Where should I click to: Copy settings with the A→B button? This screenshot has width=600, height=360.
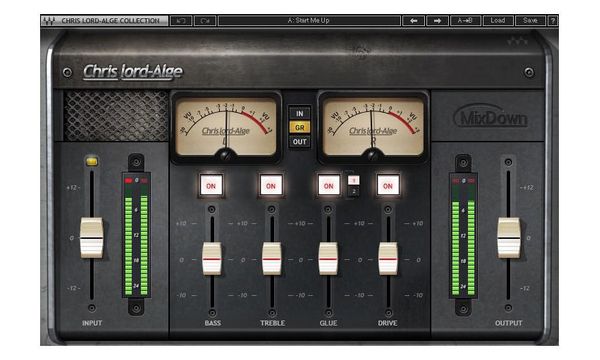coord(465,21)
